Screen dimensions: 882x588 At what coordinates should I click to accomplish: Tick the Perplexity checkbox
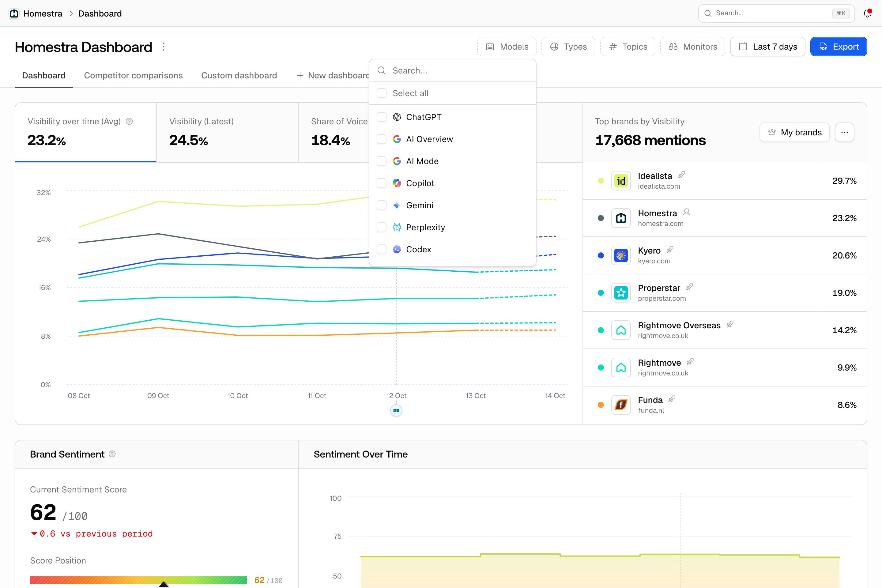pyautogui.click(x=381, y=227)
